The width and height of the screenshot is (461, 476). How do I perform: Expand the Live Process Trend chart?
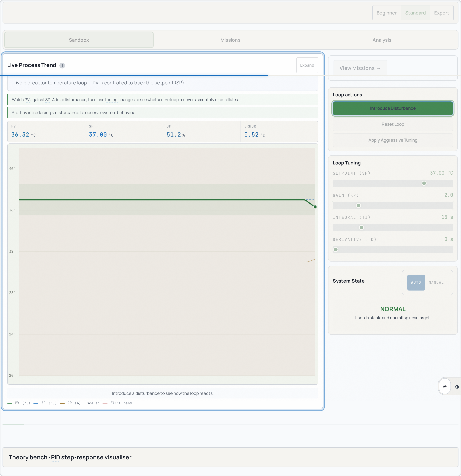click(x=307, y=65)
